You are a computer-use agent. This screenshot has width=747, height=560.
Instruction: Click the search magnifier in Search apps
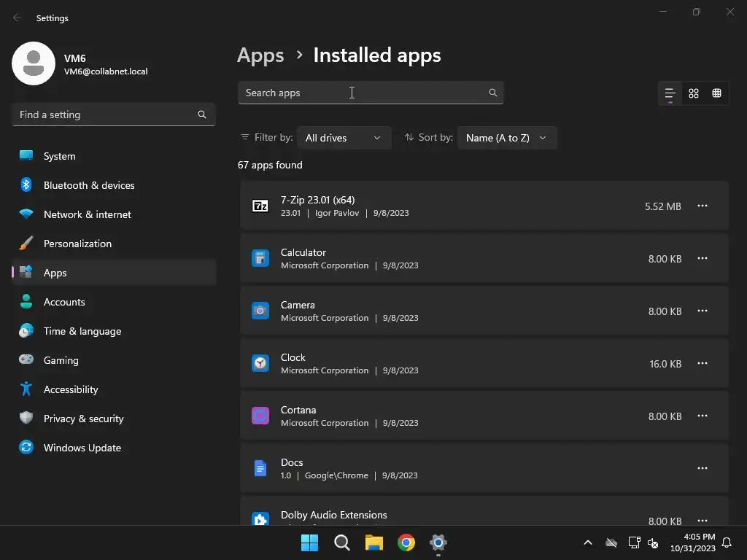(493, 93)
